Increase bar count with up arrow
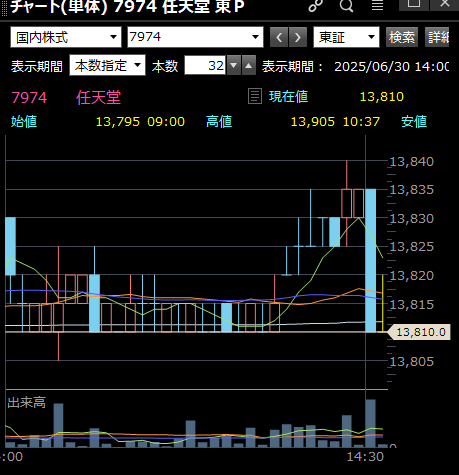The image size is (459, 475). pyautogui.click(x=249, y=65)
